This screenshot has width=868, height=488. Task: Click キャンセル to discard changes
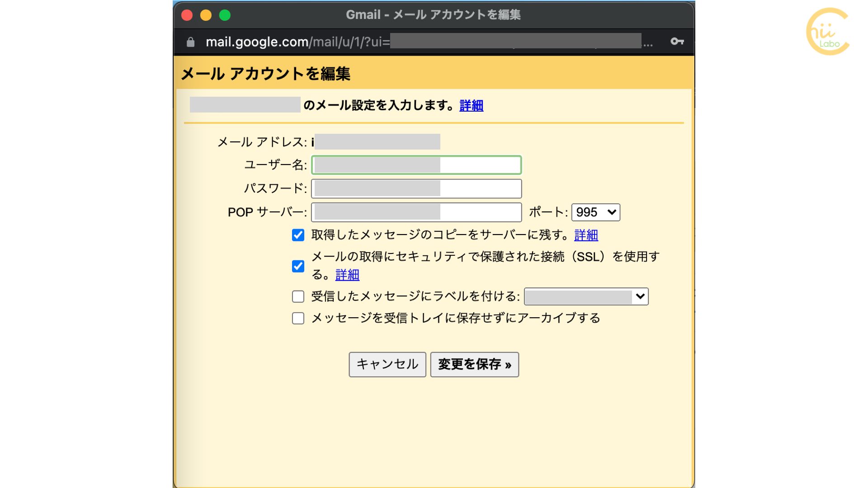(387, 364)
